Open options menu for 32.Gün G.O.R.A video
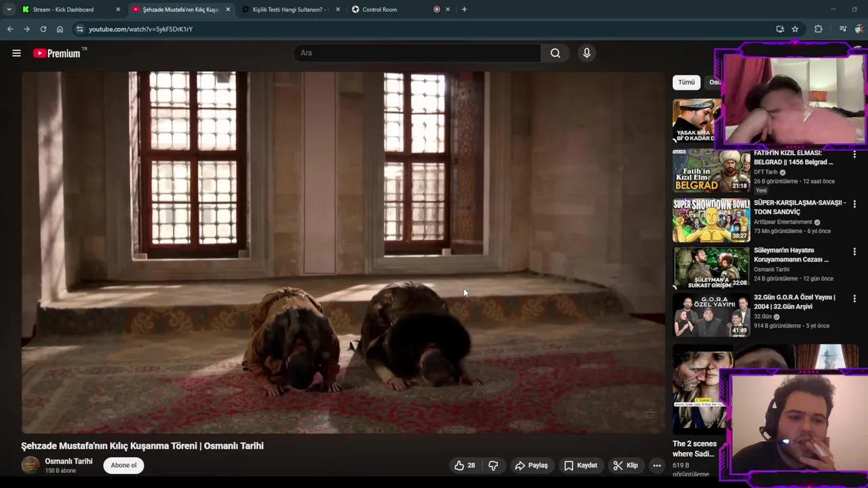The height and width of the screenshot is (488, 868). 854,299
